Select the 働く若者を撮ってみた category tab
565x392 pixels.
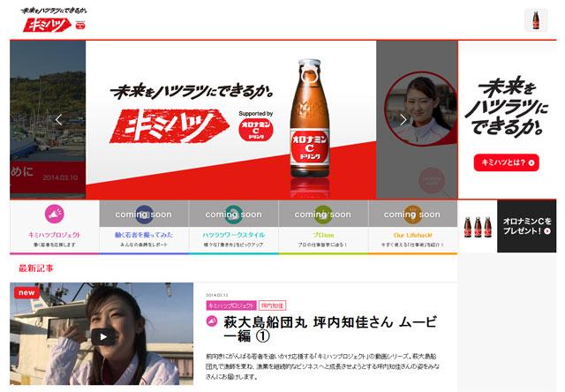(x=144, y=227)
